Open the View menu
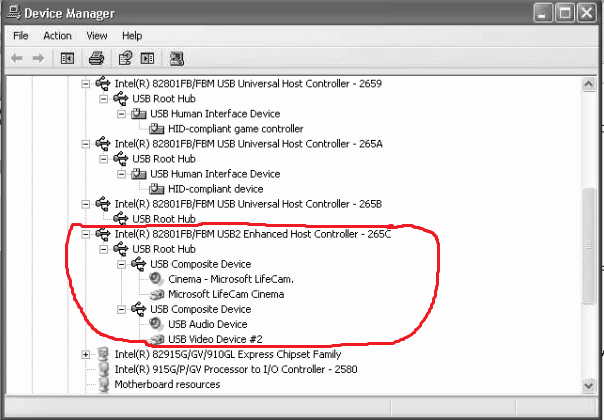Image resolution: width=604 pixels, height=420 pixels. (x=97, y=36)
